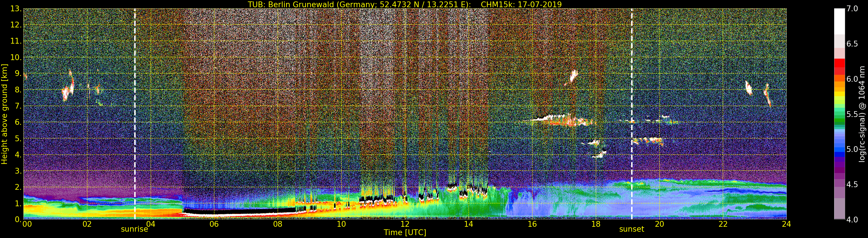This screenshot has width=868, height=238.
Task: Click the "18" time tick label
Action: (x=596, y=224)
